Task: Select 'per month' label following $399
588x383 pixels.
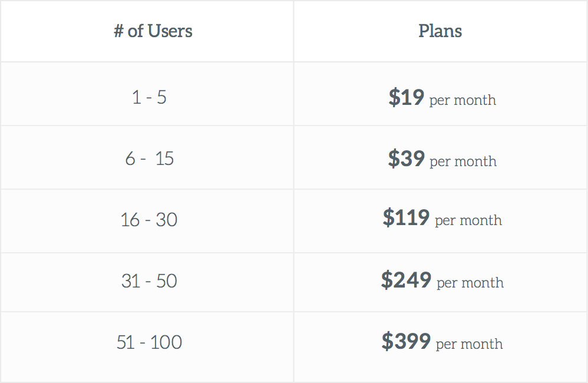Action: click(x=470, y=344)
